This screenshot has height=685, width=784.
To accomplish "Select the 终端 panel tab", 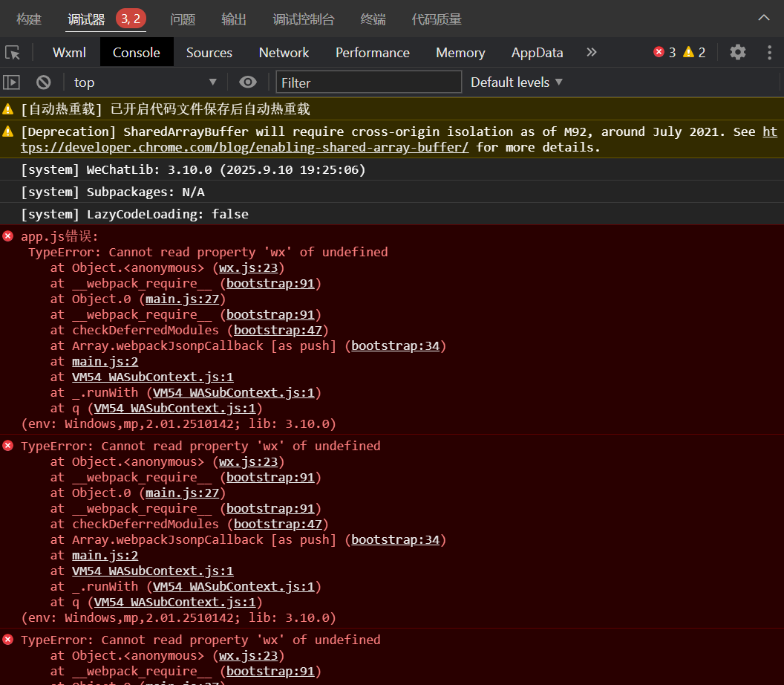I will click(x=373, y=20).
